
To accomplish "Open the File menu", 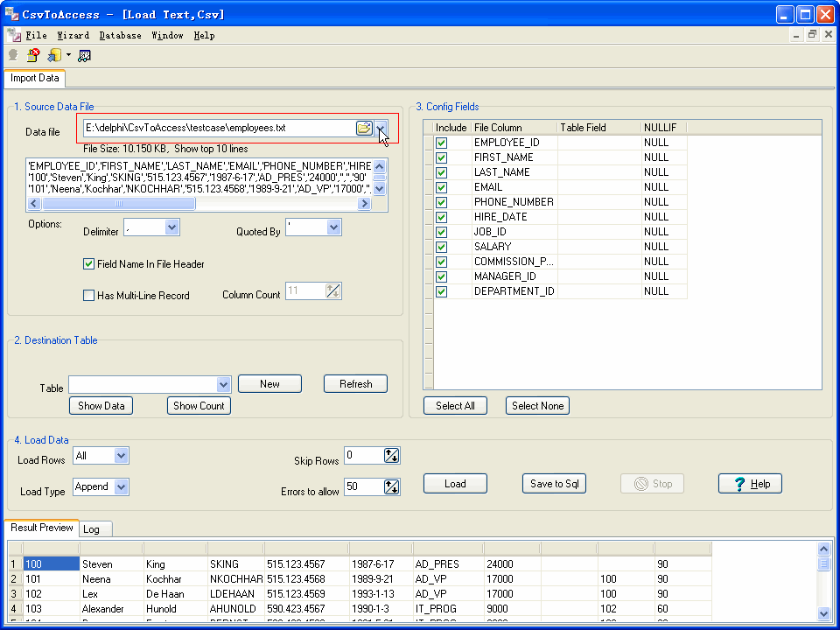I will pos(37,35).
